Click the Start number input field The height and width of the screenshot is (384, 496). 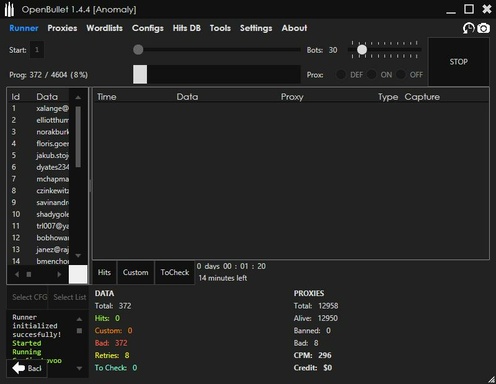[x=37, y=50]
